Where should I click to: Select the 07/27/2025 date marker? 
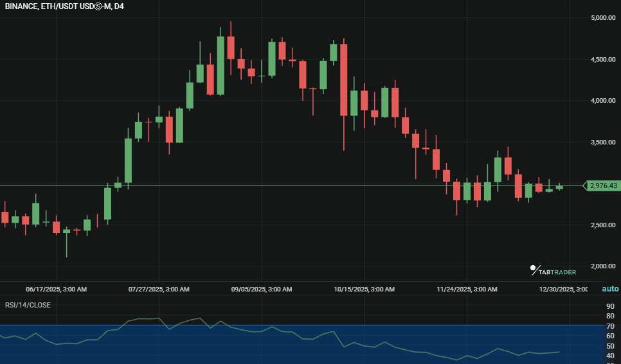pos(159,290)
